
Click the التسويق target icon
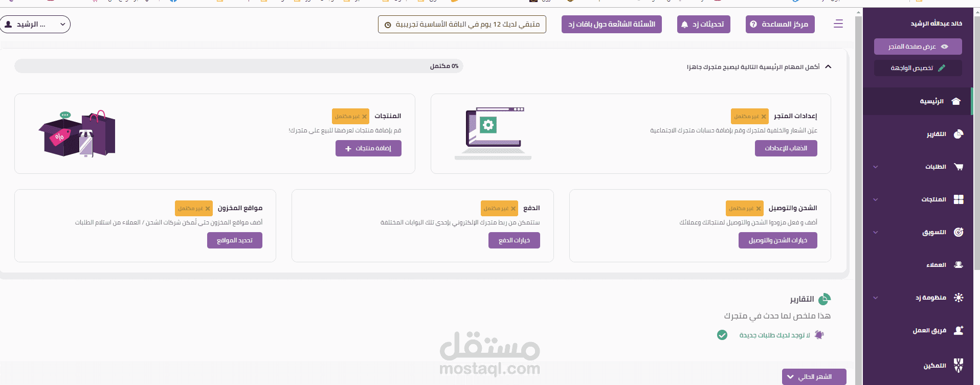click(959, 232)
